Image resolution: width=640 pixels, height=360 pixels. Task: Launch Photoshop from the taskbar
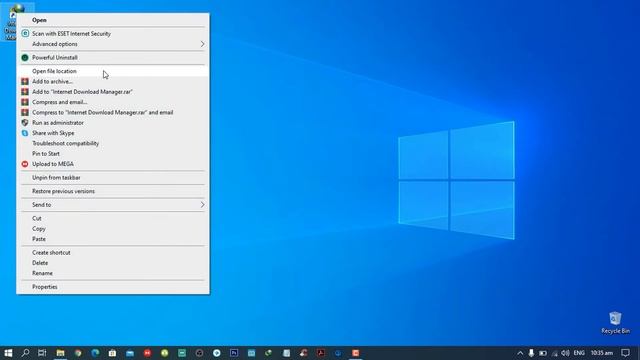click(234, 353)
